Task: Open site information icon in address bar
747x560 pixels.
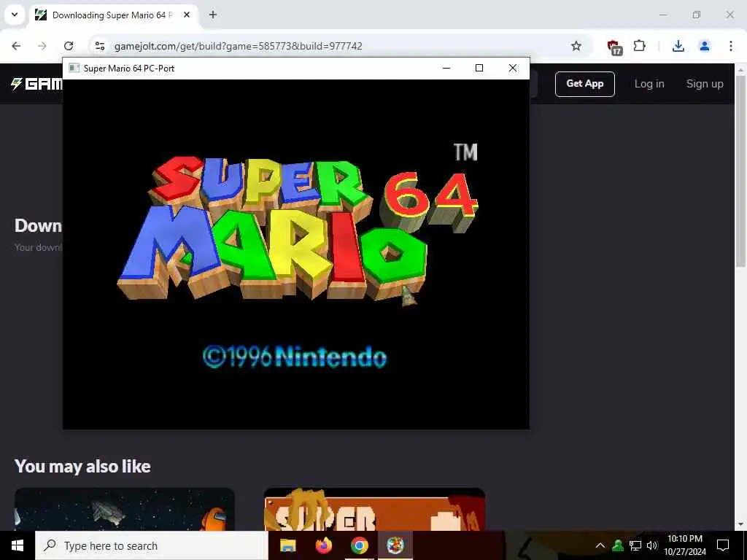Action: pyautogui.click(x=99, y=46)
